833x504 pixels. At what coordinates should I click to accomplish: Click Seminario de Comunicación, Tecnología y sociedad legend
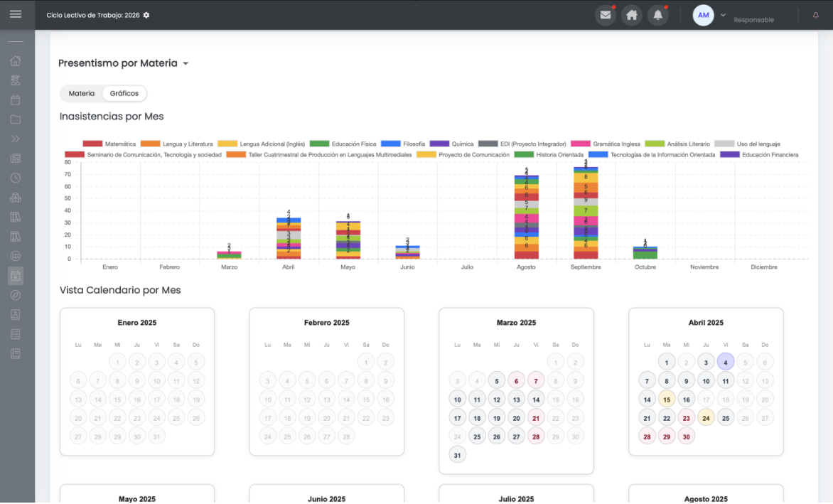pos(144,154)
